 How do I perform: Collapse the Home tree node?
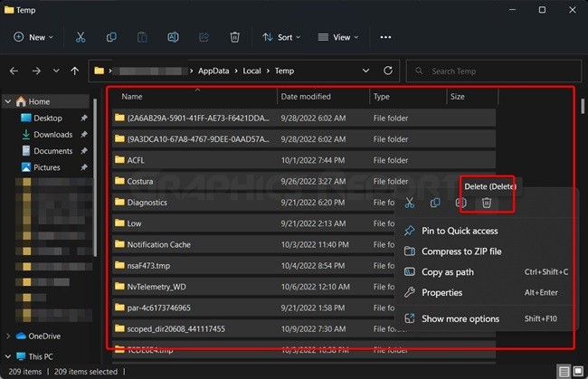click(8, 101)
